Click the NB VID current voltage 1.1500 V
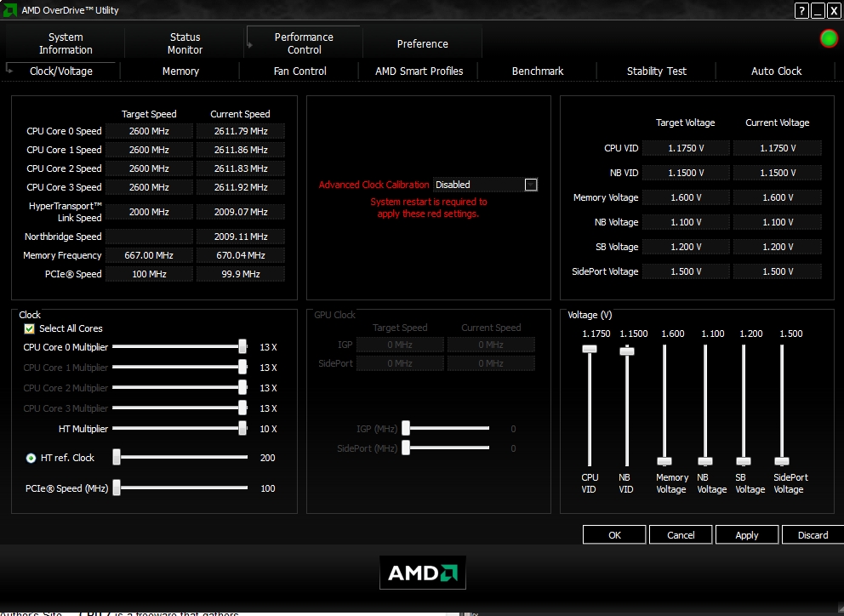Image resolution: width=844 pixels, height=616 pixels. pos(778,173)
